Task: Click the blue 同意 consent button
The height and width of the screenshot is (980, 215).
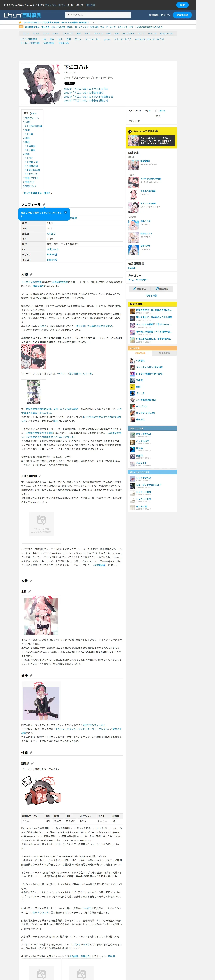Action: tap(182, 5)
